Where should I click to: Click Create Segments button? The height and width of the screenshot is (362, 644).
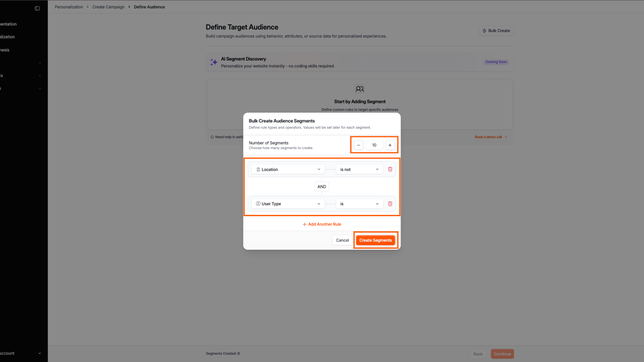[375, 240]
